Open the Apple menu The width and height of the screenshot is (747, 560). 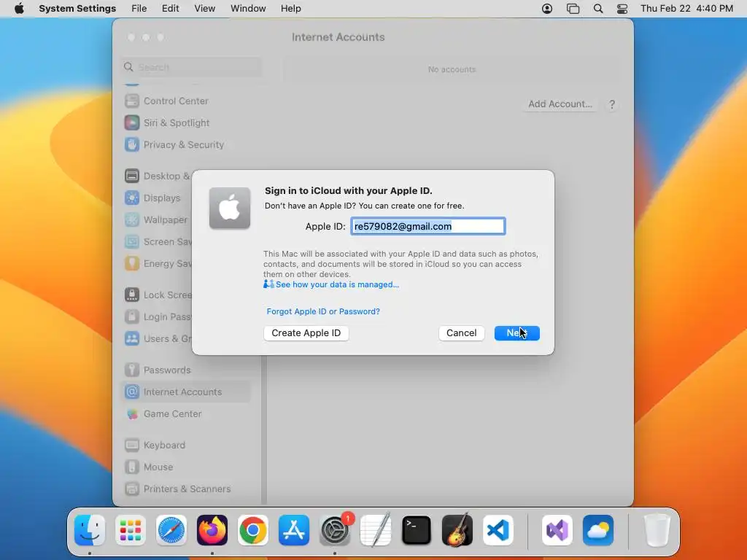(x=19, y=9)
